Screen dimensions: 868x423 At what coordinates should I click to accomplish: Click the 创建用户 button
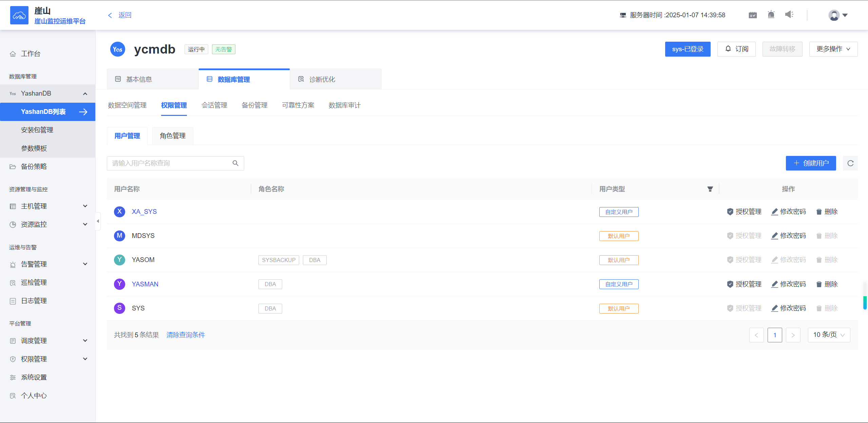pos(811,163)
